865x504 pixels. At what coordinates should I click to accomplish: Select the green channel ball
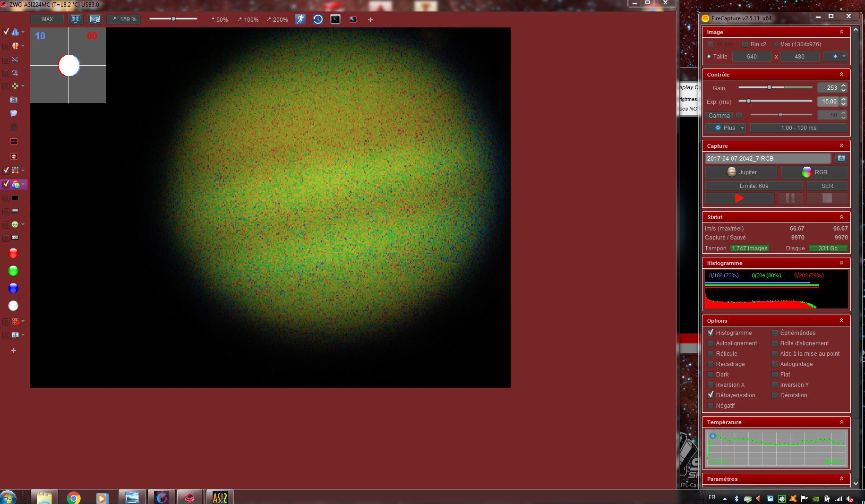13,271
